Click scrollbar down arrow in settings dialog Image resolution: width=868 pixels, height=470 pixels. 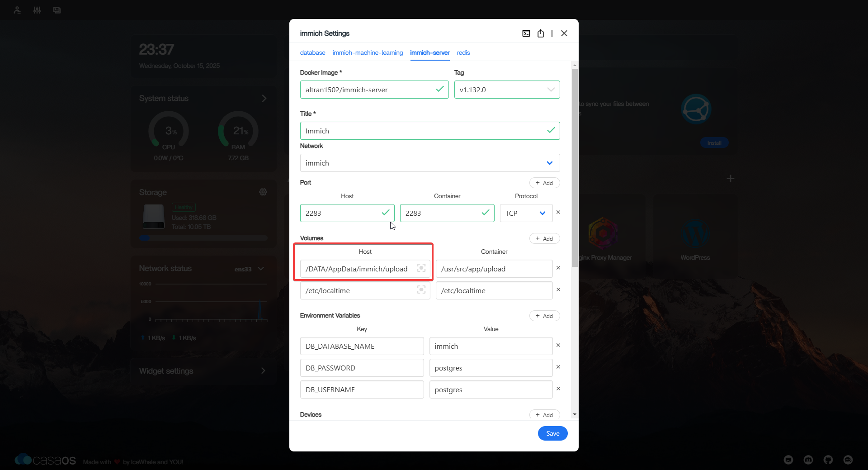click(x=575, y=414)
